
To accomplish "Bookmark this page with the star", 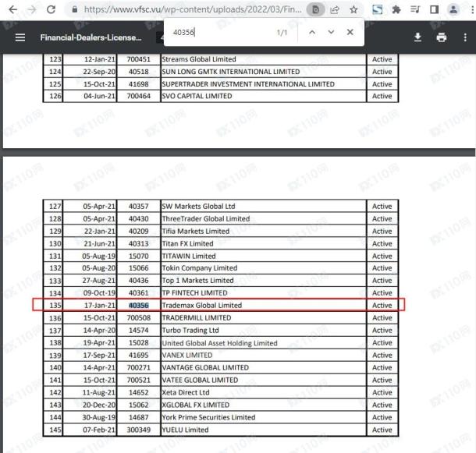I will [x=353, y=10].
